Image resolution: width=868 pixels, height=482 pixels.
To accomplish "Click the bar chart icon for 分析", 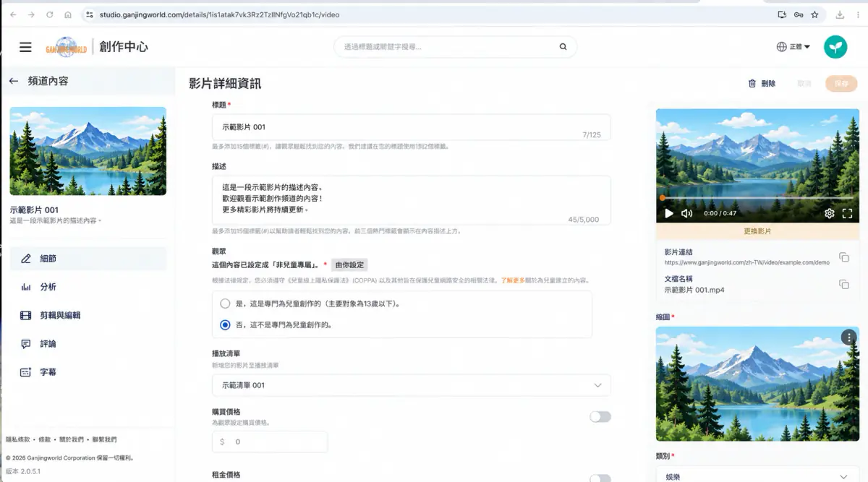I will [26, 287].
